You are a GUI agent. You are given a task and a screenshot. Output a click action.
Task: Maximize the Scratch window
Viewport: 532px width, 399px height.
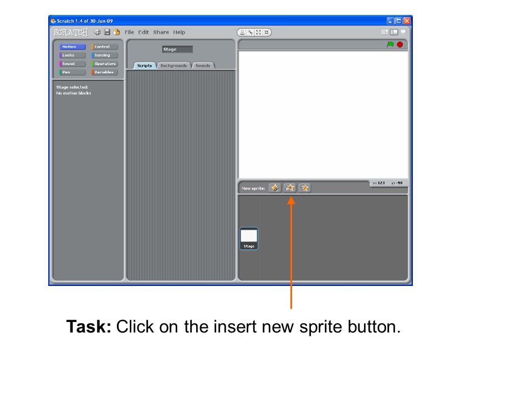tap(398, 21)
